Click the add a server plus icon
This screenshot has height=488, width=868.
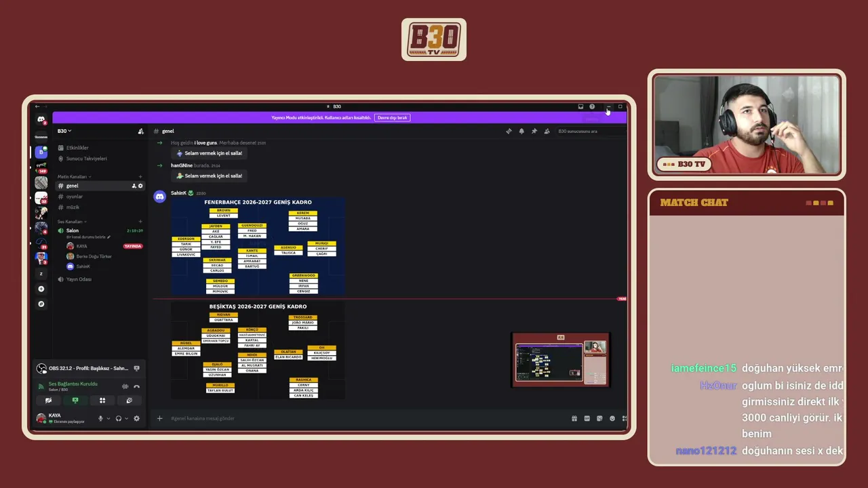tap(41, 289)
